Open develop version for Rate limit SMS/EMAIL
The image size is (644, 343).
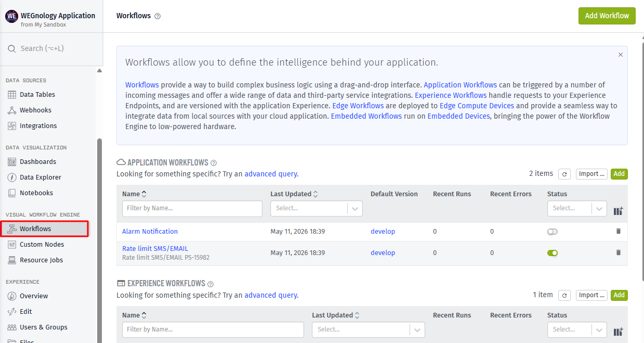383,253
